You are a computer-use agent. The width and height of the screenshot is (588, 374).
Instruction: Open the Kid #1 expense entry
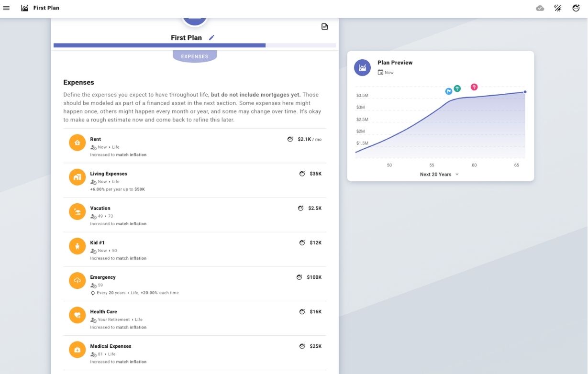click(x=97, y=242)
